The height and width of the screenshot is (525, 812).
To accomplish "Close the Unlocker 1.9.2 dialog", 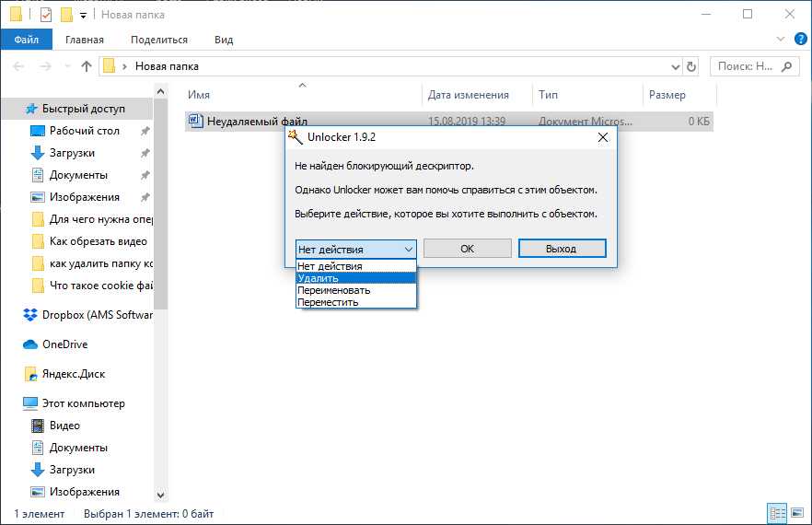I will (602, 137).
